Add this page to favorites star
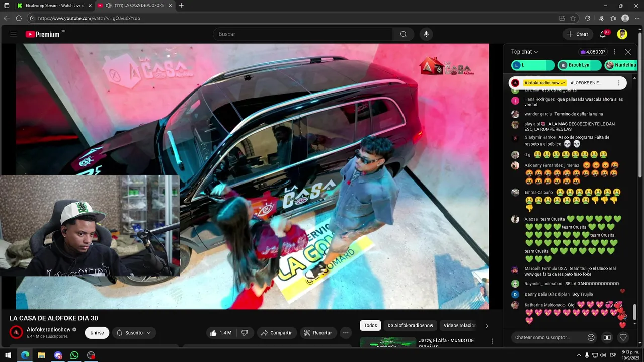 (x=573, y=18)
